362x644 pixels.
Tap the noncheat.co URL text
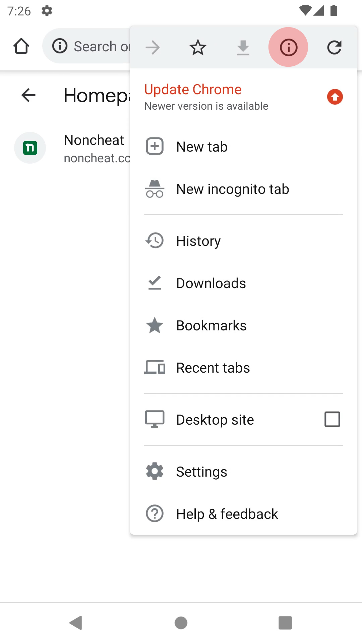point(97,158)
